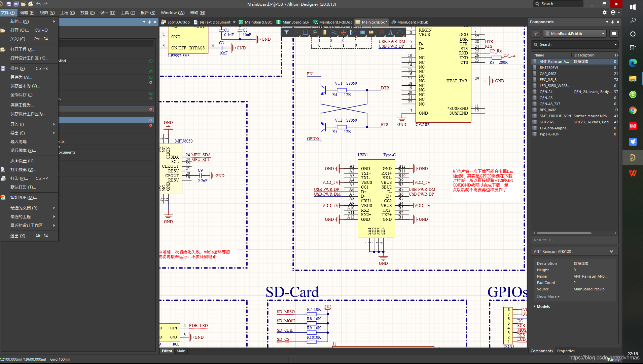Click the Open Project icon at top

click(x=31, y=4)
